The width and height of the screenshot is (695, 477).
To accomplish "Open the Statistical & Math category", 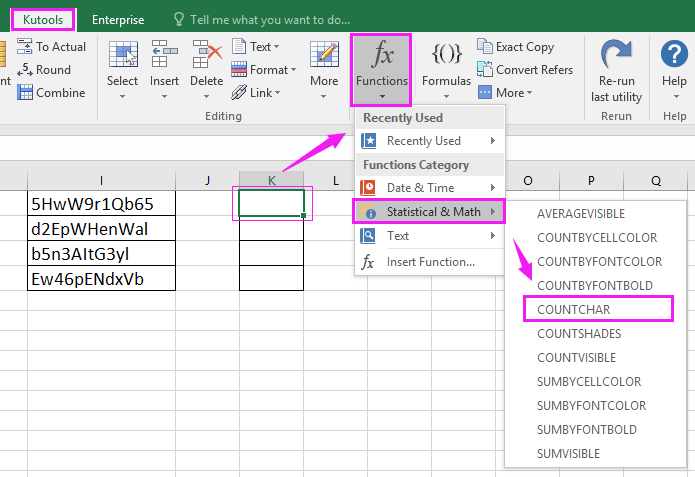I will 429,212.
